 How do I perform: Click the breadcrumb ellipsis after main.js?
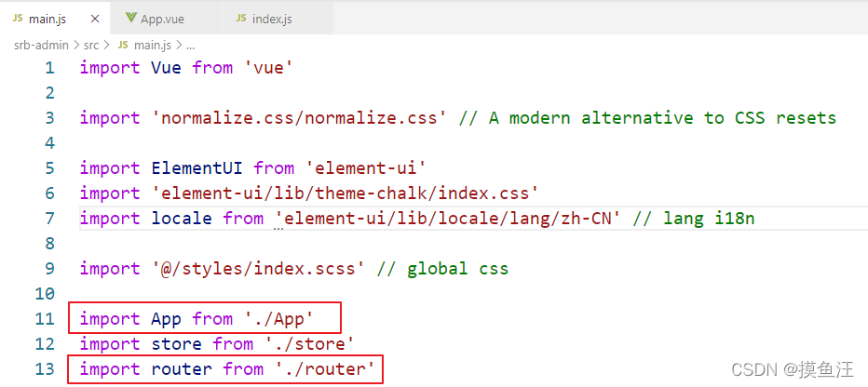[x=190, y=47]
